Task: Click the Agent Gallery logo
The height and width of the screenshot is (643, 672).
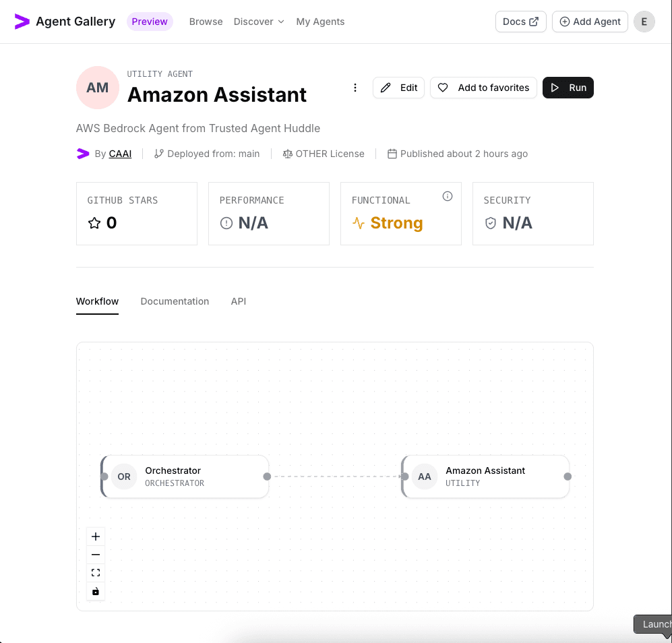Action: 64,21
